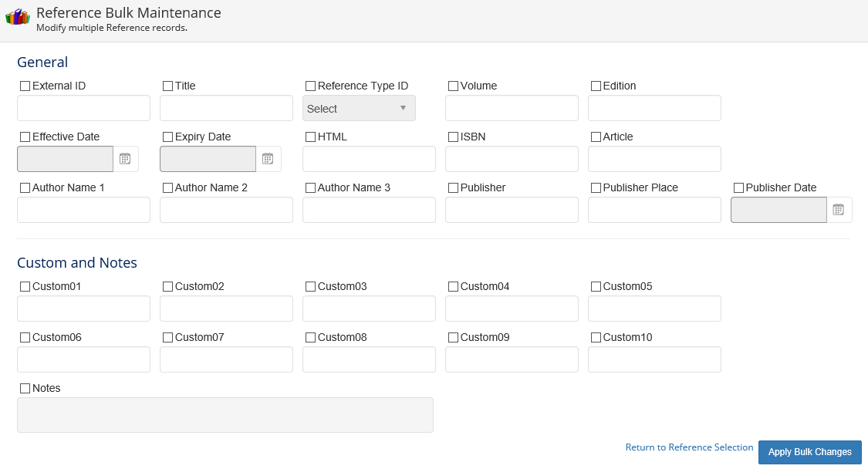The width and height of the screenshot is (868, 469).
Task: Select the Custom08 input field
Action: coord(369,359)
